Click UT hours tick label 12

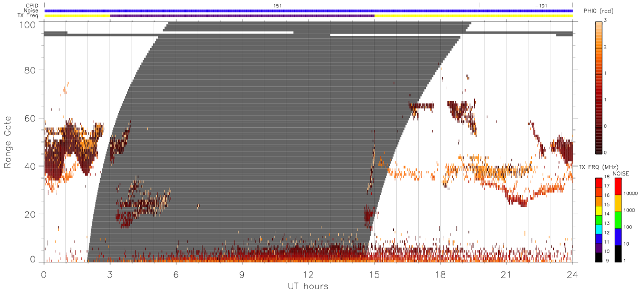tap(308, 274)
